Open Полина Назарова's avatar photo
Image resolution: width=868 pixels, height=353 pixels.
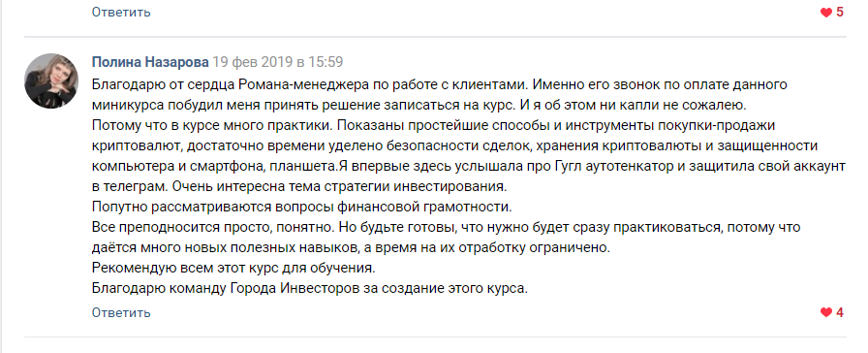51,80
